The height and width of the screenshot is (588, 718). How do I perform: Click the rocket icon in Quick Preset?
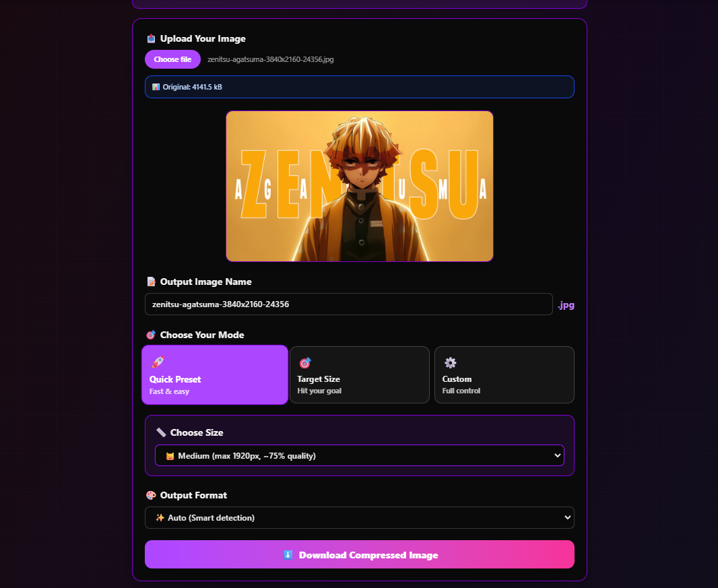(158, 362)
